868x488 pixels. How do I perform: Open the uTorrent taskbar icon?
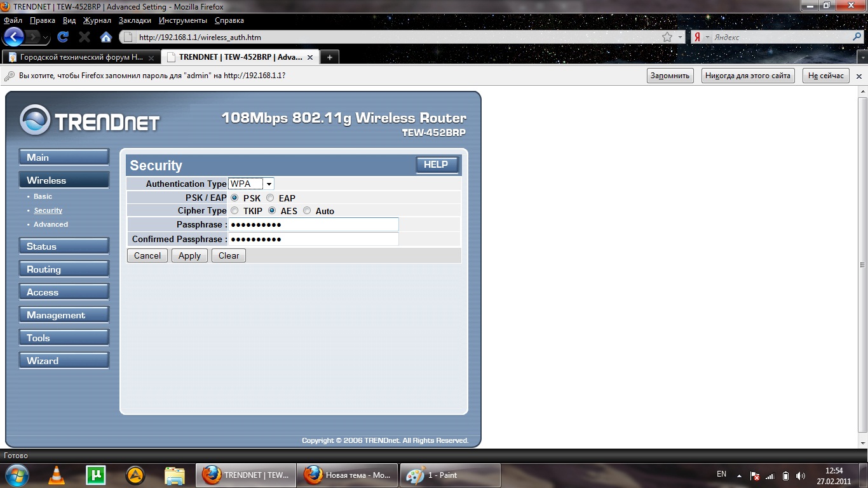(96, 475)
